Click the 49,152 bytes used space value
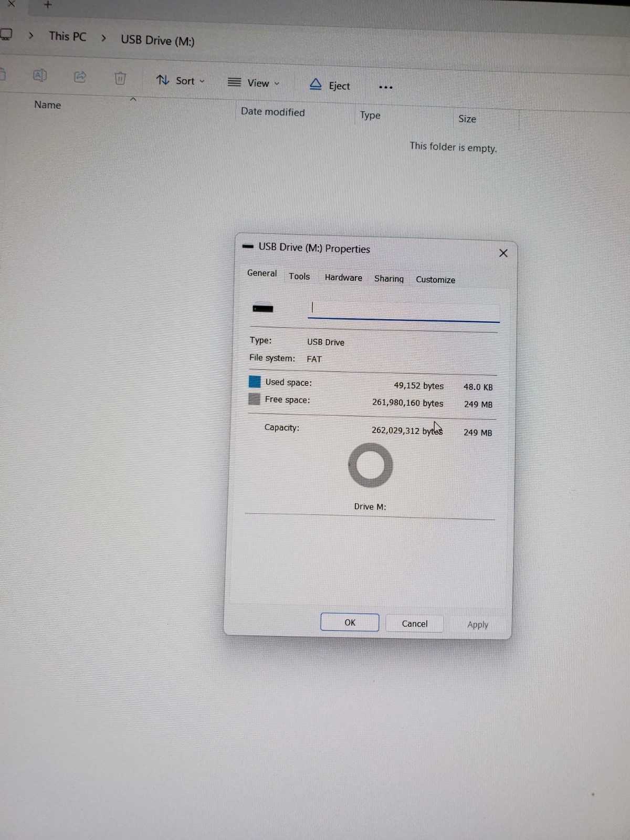 click(x=419, y=385)
